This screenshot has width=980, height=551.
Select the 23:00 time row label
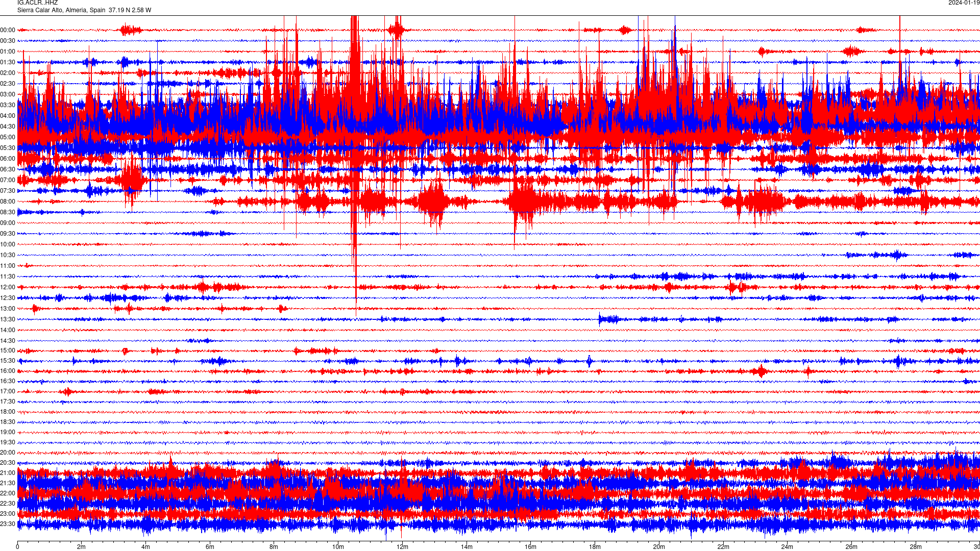pos(8,514)
